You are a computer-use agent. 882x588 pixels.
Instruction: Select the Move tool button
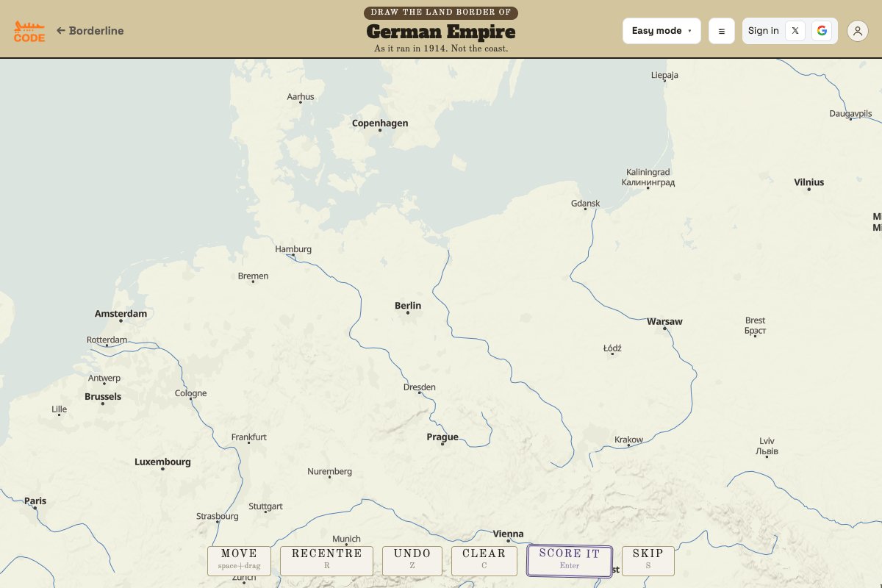click(239, 561)
